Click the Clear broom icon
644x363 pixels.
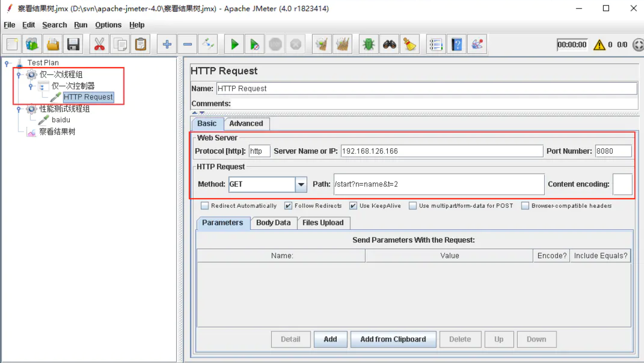tap(322, 45)
